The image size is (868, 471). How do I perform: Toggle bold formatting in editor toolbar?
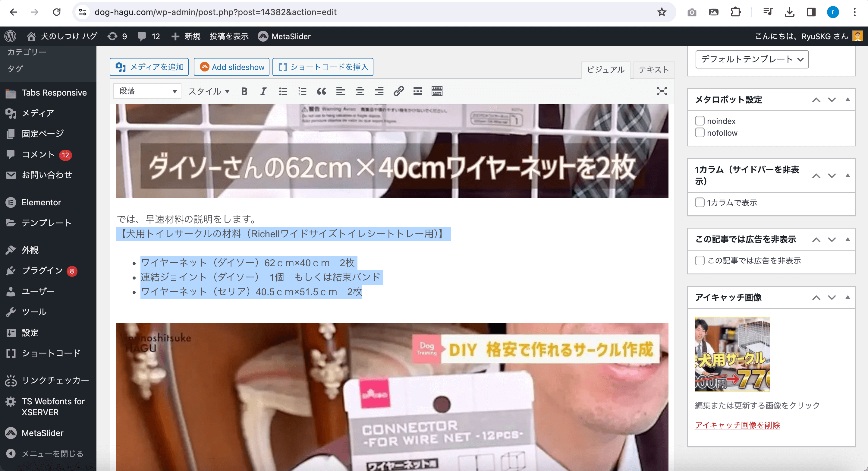pos(244,91)
